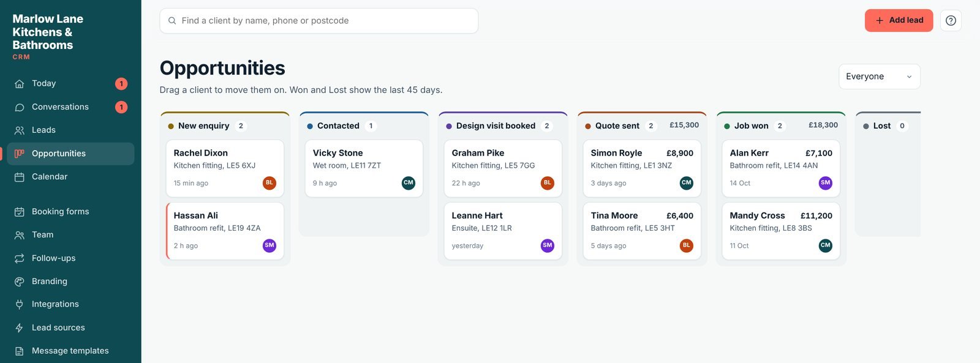Click the Follow-ups repeat arrows icon

20,258
